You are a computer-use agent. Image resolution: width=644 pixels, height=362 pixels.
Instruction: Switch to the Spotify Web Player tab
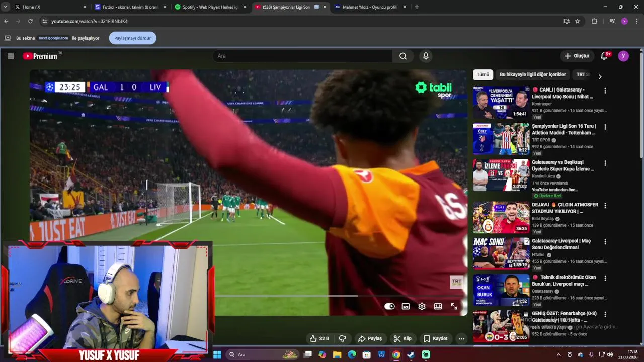210,7
